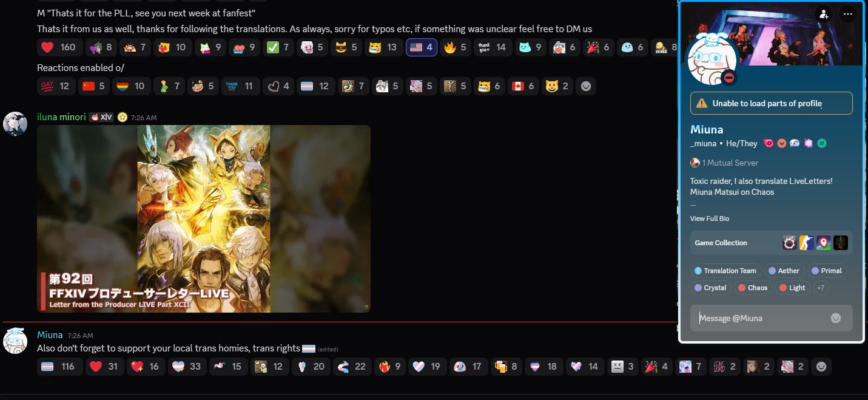Click the gold star badge beside iluna minori
The width and height of the screenshot is (868, 400).
click(121, 117)
